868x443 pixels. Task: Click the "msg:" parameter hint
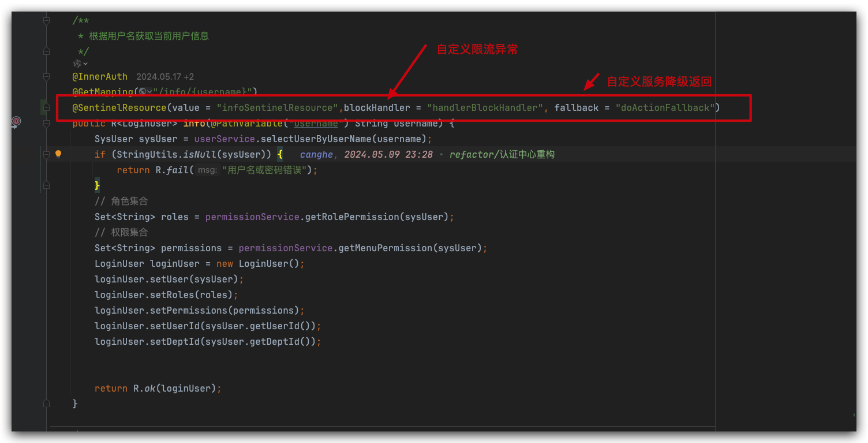[207, 170]
